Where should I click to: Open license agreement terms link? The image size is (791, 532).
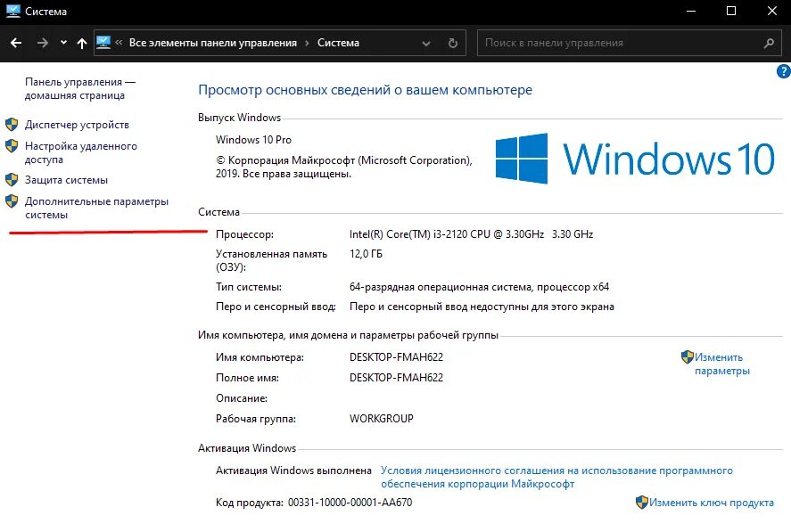[556, 477]
